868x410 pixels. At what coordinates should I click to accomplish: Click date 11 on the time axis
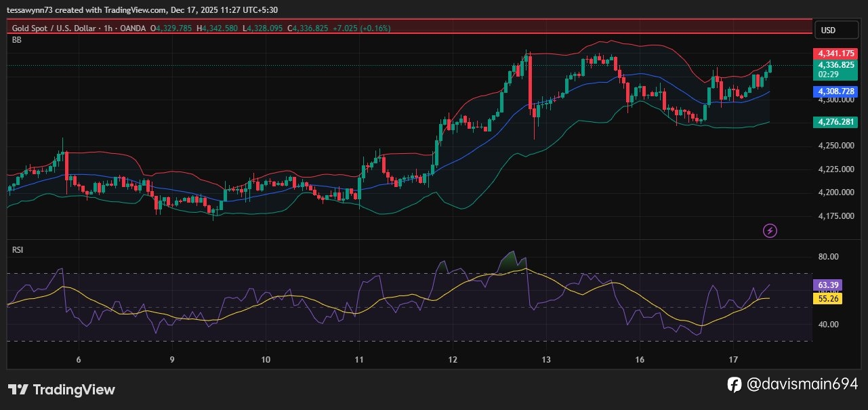pos(359,359)
